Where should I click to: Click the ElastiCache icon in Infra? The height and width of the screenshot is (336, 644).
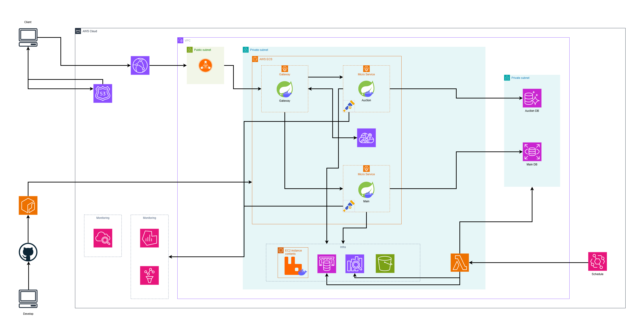pos(326,264)
